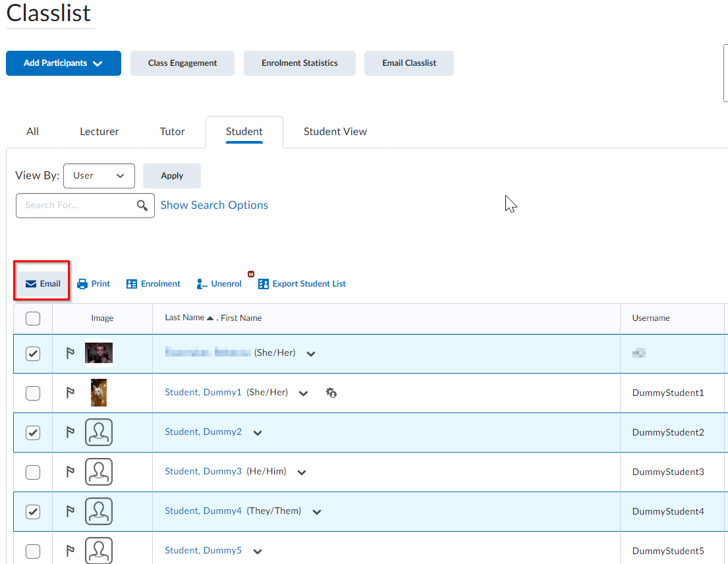Check the box for Dummy5
The width and height of the screenshot is (728, 564).
[x=33, y=551]
